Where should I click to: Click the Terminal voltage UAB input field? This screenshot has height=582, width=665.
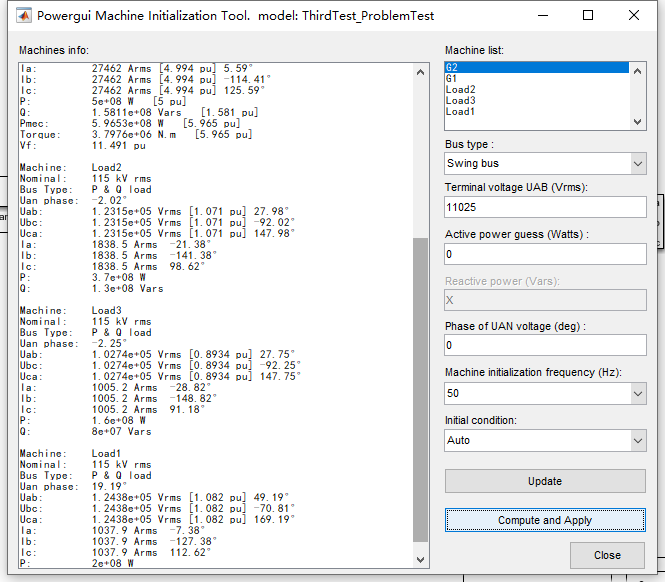[x=545, y=207]
